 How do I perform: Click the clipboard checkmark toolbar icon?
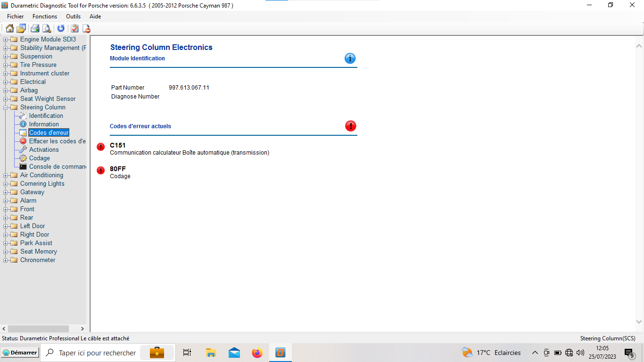[74, 28]
